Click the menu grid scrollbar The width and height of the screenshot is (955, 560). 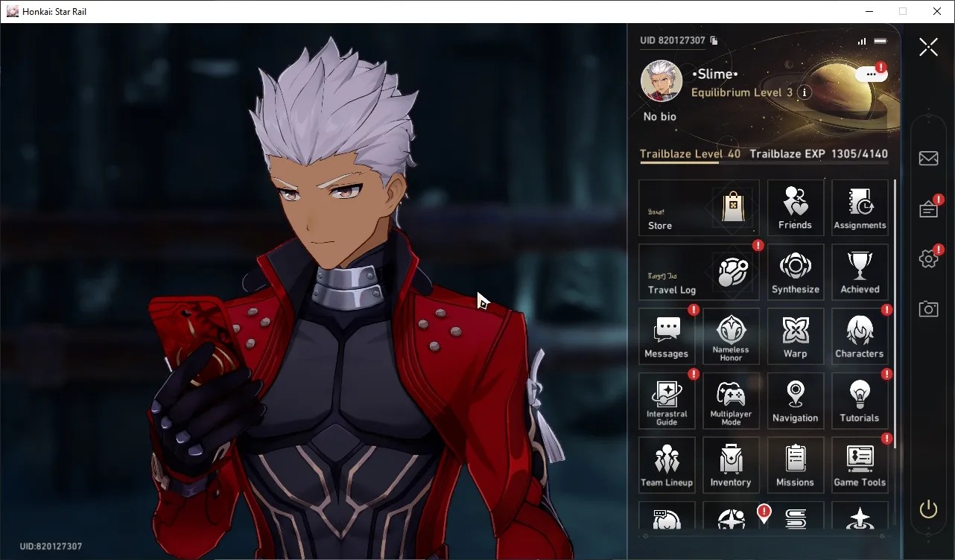click(x=895, y=313)
